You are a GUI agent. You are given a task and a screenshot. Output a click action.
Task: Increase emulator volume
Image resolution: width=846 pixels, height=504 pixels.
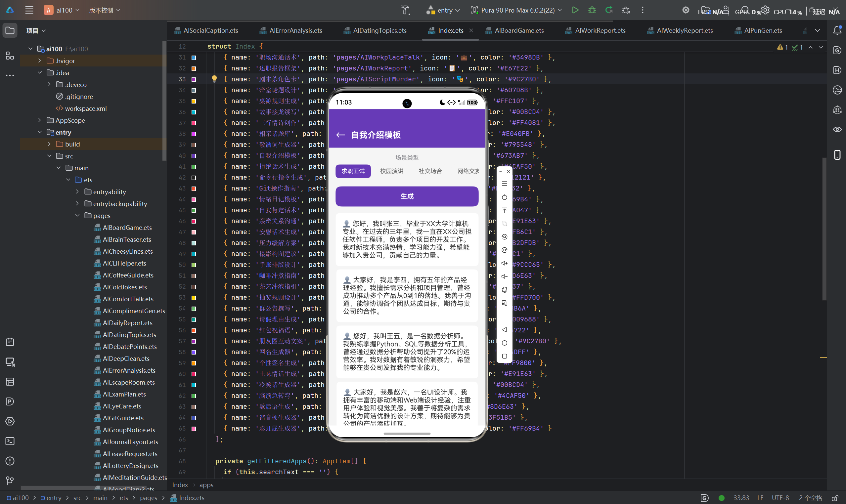point(504,263)
